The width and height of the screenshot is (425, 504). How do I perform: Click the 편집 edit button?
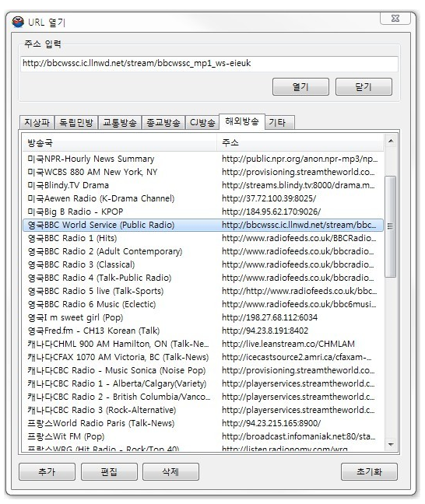coord(109,471)
